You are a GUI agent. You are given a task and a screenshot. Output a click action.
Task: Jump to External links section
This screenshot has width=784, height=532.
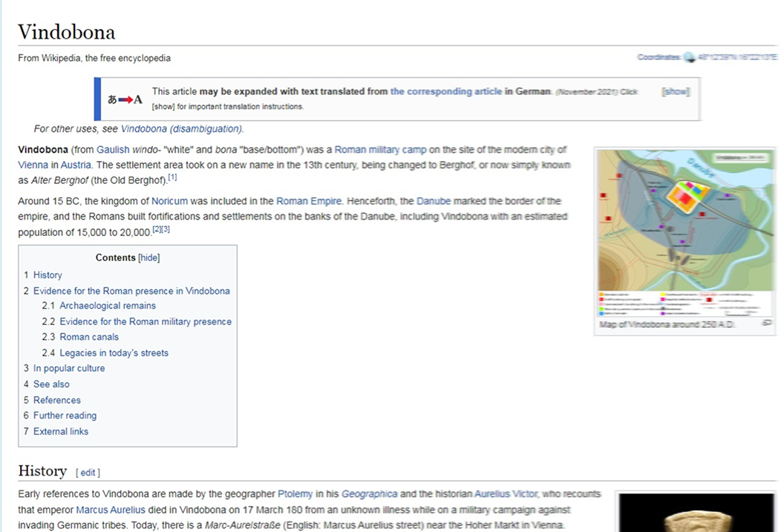point(61,432)
